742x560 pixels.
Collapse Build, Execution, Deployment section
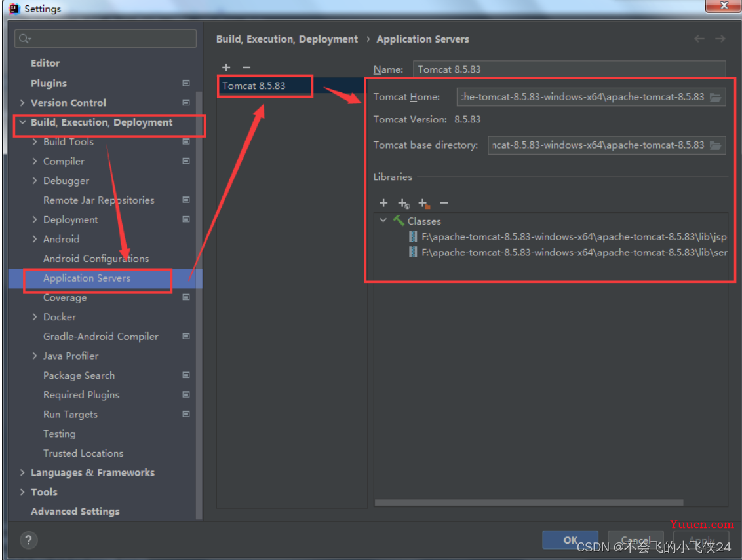[22, 122]
